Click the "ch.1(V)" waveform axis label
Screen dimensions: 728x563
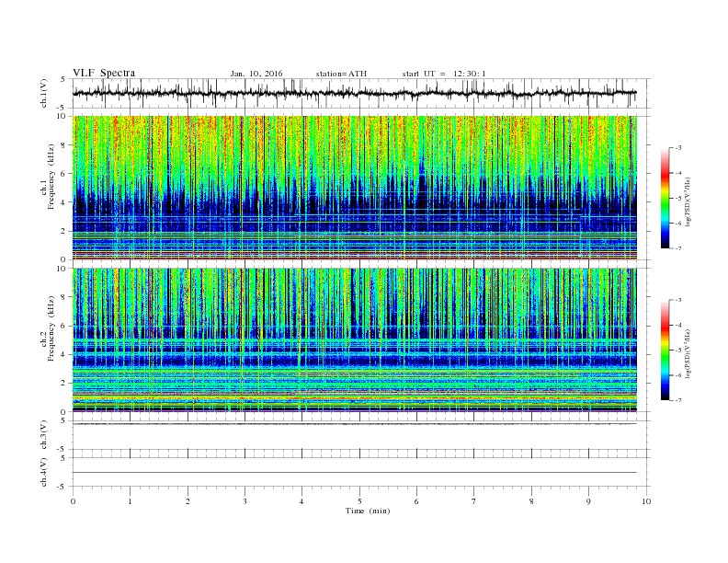coord(44,93)
